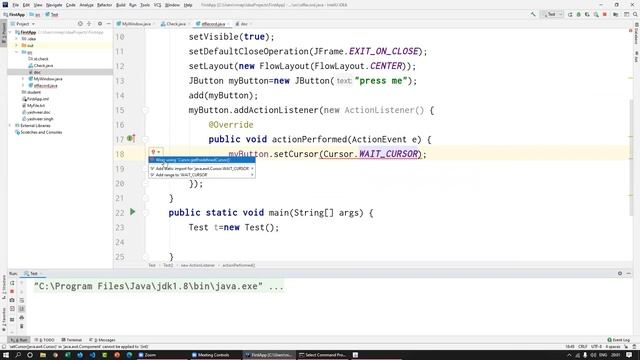
Task: Open File Explorer from the taskbar
Action: (x=43, y=355)
